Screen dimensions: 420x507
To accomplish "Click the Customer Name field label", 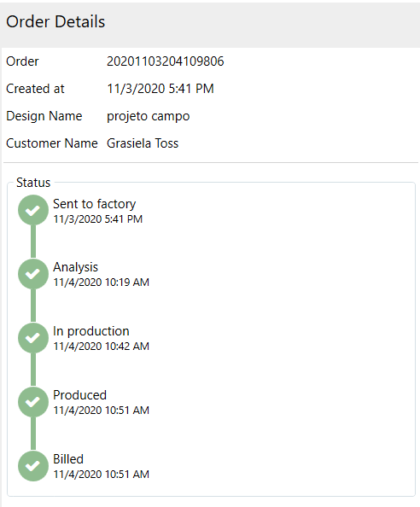I will pos(52,143).
